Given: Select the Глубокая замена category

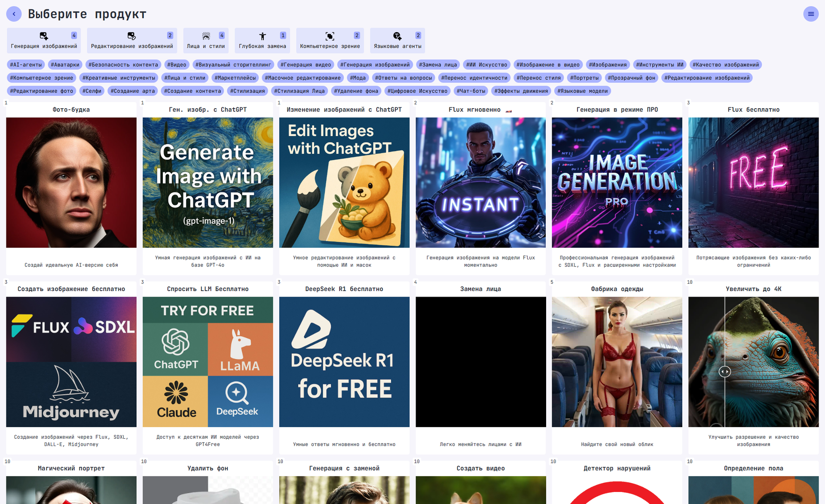Looking at the screenshot, I should click(262, 40).
